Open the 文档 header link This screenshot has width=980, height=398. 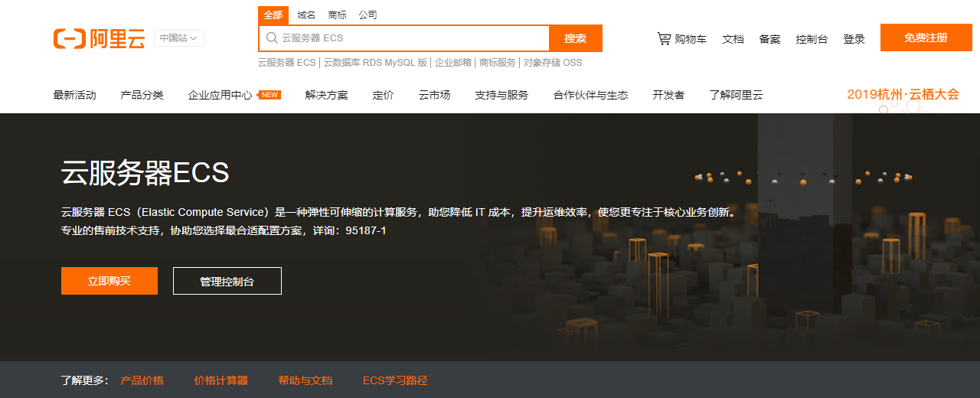pyautogui.click(x=733, y=39)
